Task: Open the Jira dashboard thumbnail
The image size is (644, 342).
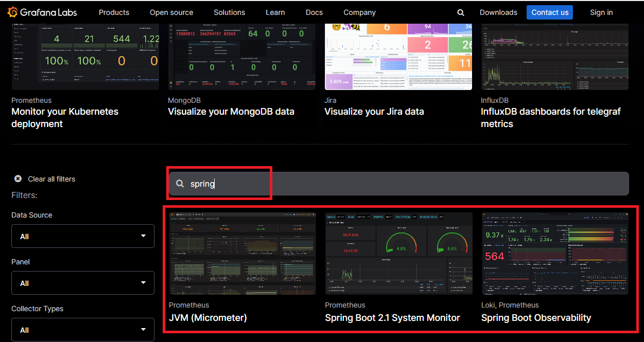Action: (398, 57)
